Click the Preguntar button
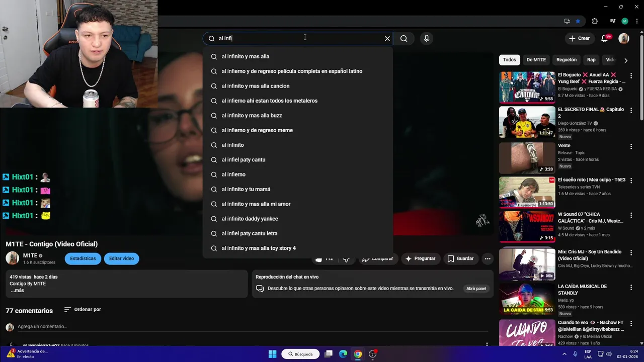The image size is (644, 362). point(420,258)
